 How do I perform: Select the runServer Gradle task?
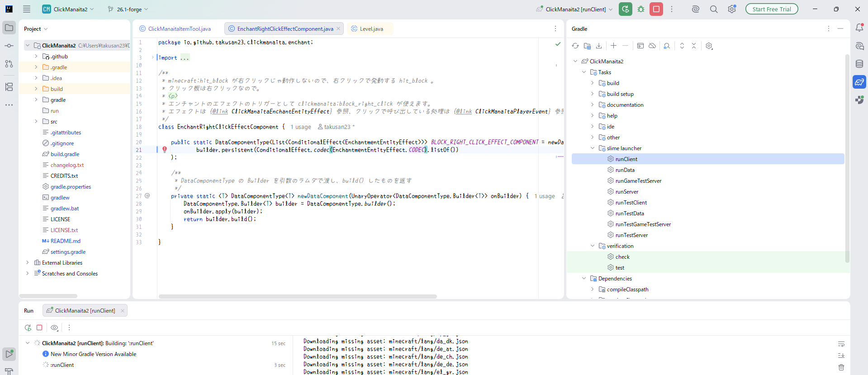coord(626,192)
